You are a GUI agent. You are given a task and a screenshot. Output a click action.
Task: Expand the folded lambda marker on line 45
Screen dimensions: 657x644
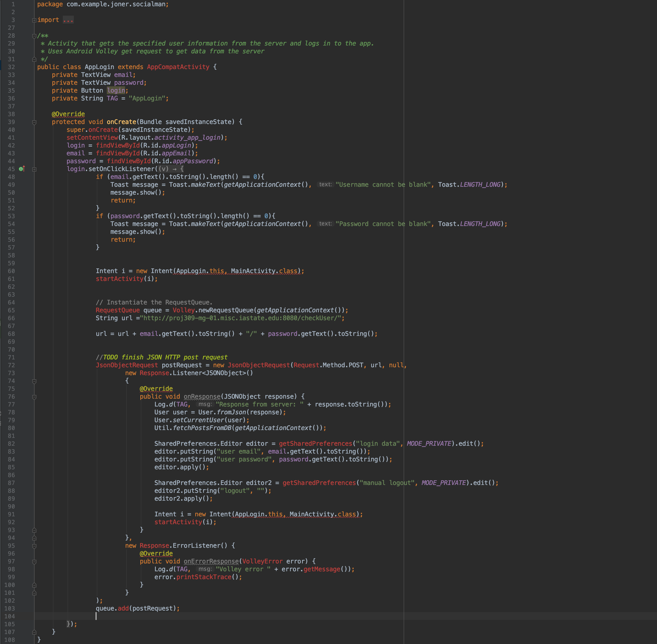[34, 169]
